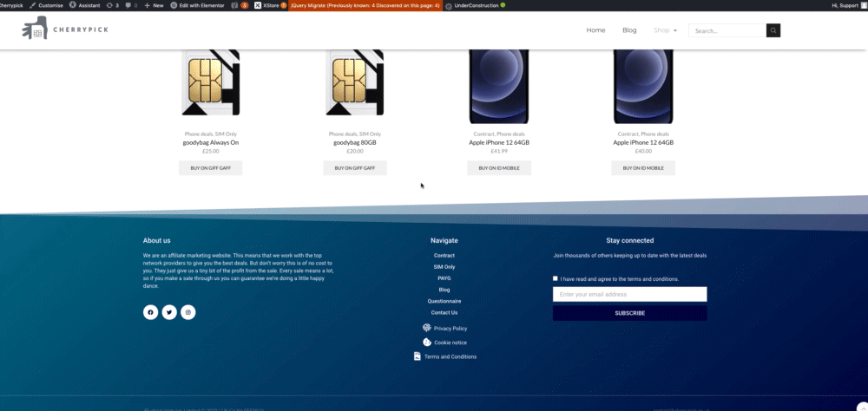Open the Hi, Support account menu
The height and width of the screenshot is (411, 868).
coord(849,5)
